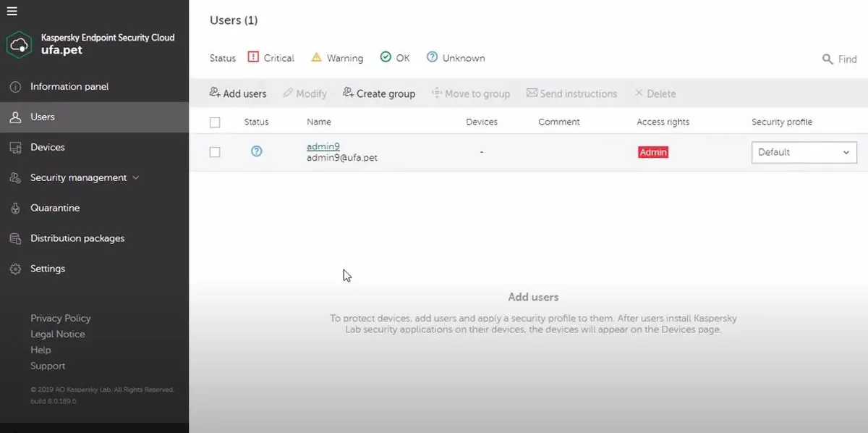Click the Access rights column header
868x433 pixels.
pos(663,122)
